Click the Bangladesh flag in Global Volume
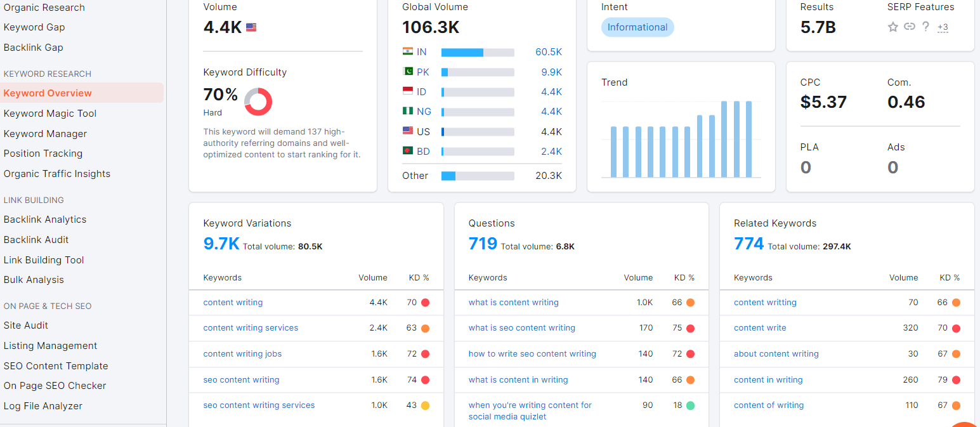The width and height of the screenshot is (980, 427). (x=408, y=150)
